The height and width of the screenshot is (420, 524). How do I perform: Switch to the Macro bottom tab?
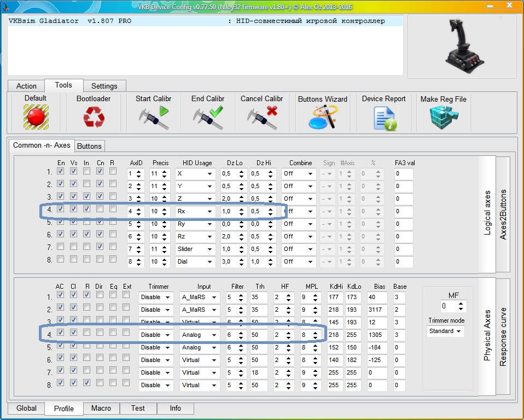click(x=101, y=408)
